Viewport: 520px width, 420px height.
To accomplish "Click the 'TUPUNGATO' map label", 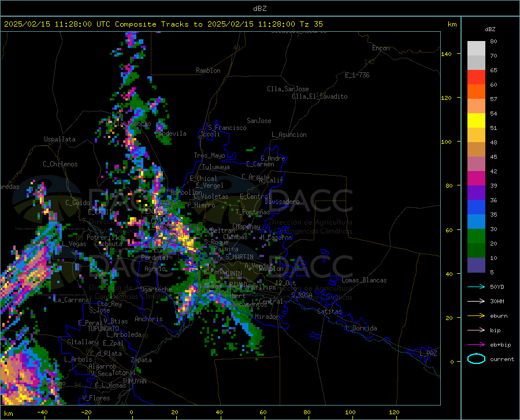I will point(103,329).
